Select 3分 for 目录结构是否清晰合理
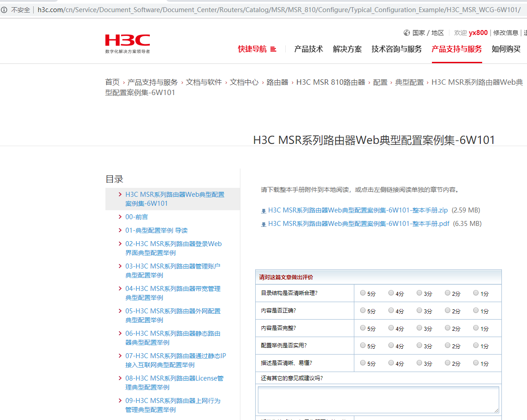The height and width of the screenshot is (420, 527). pyautogui.click(x=419, y=293)
